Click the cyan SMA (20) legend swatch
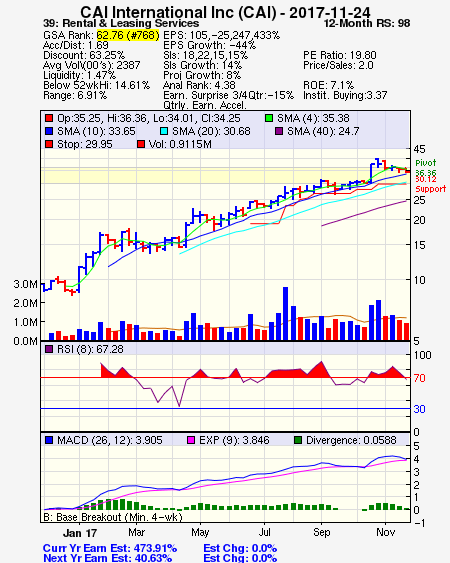Image resolution: width=450 pixels, height=563 pixels. tap(164, 131)
